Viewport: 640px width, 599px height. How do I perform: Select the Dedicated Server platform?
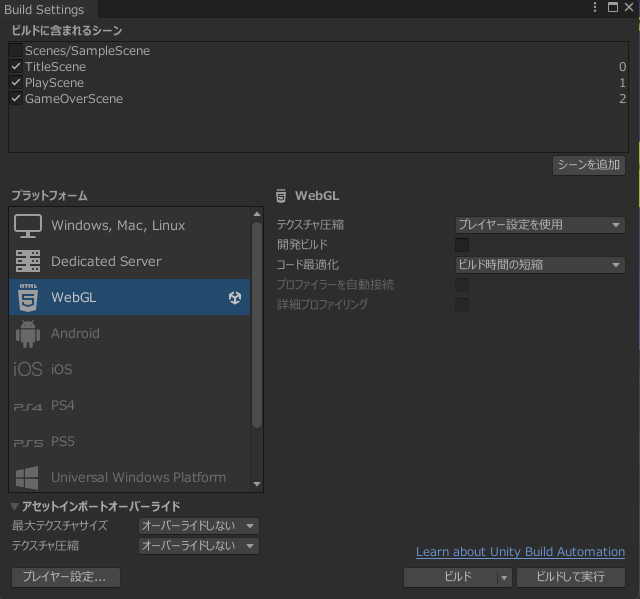129,261
